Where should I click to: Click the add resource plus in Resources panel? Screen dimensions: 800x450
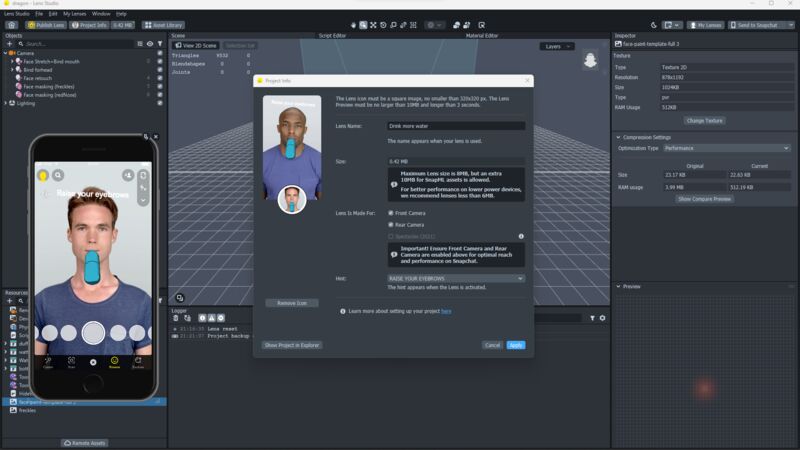coord(9,301)
